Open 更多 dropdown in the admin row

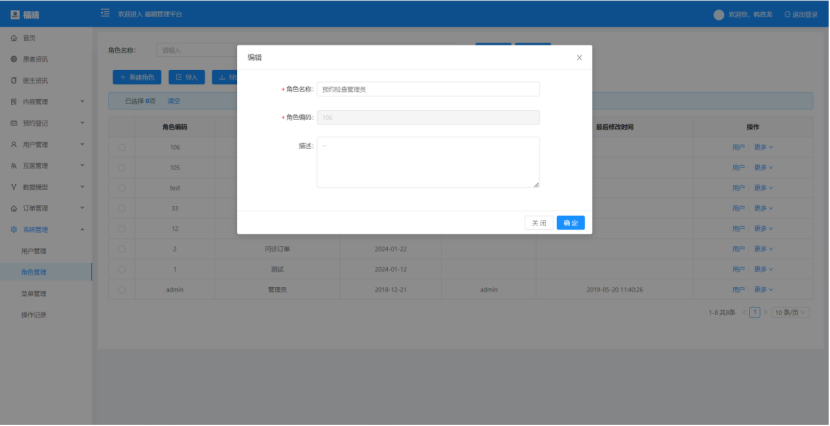tap(763, 290)
